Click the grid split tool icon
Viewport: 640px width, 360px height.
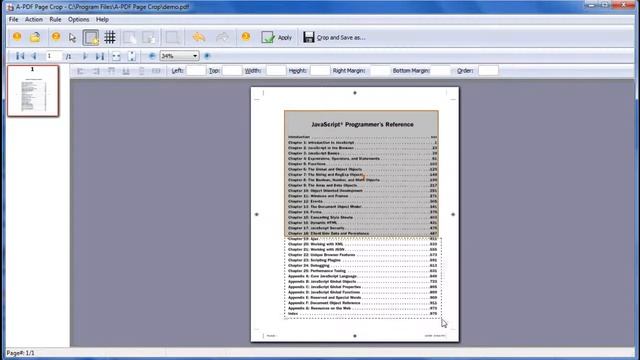tap(110, 37)
